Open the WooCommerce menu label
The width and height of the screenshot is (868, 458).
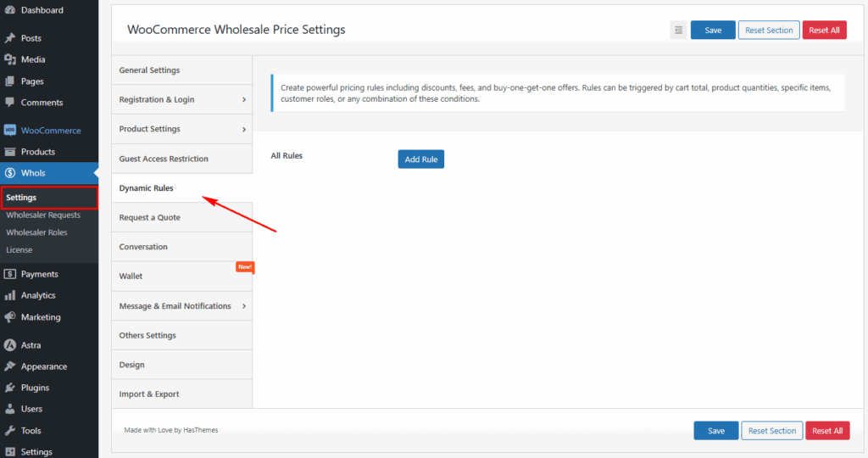point(51,130)
